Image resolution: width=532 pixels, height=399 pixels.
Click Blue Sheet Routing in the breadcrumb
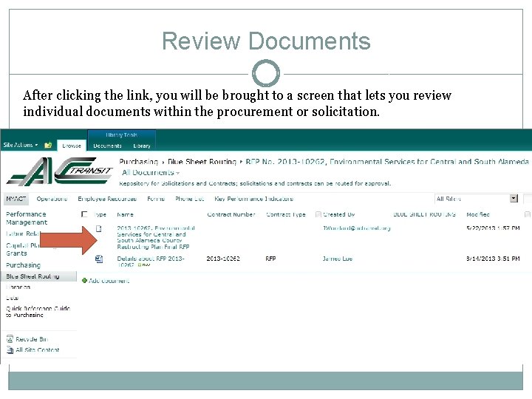point(202,162)
